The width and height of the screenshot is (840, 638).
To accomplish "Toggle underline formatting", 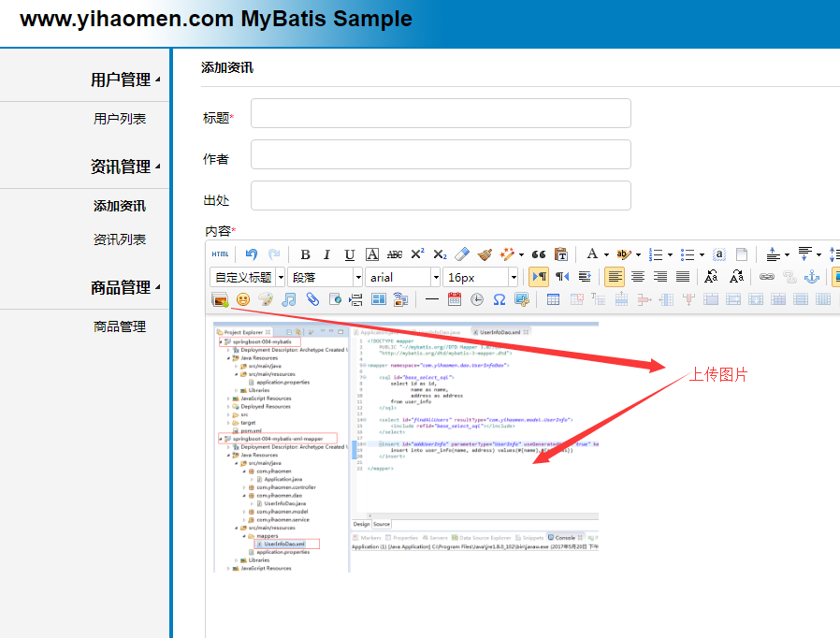I will pos(350,254).
